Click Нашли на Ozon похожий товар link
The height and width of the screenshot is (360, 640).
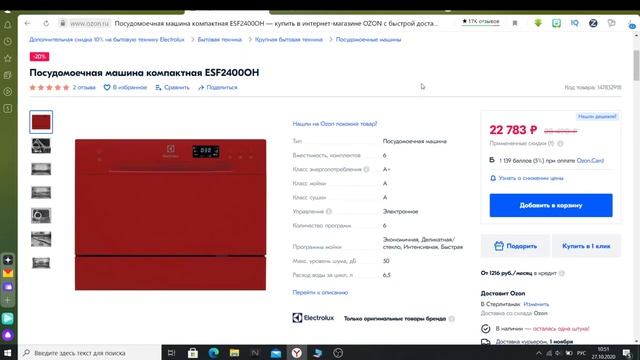click(x=335, y=124)
